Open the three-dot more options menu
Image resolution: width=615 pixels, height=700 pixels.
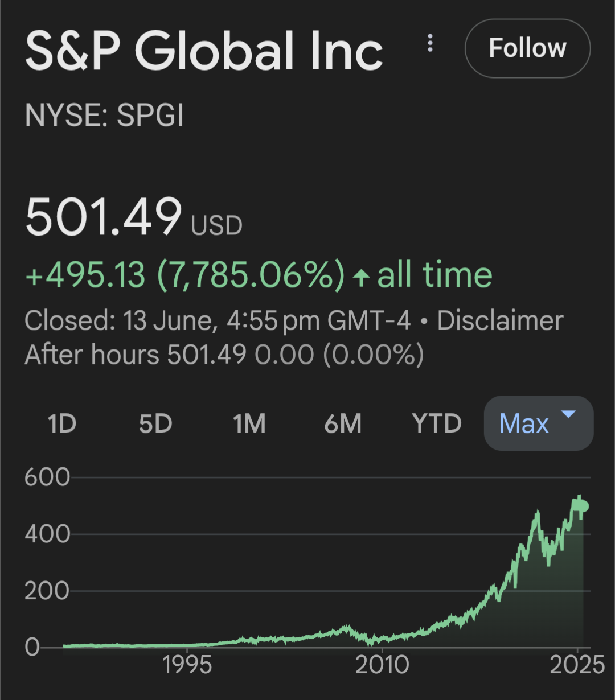(x=430, y=43)
